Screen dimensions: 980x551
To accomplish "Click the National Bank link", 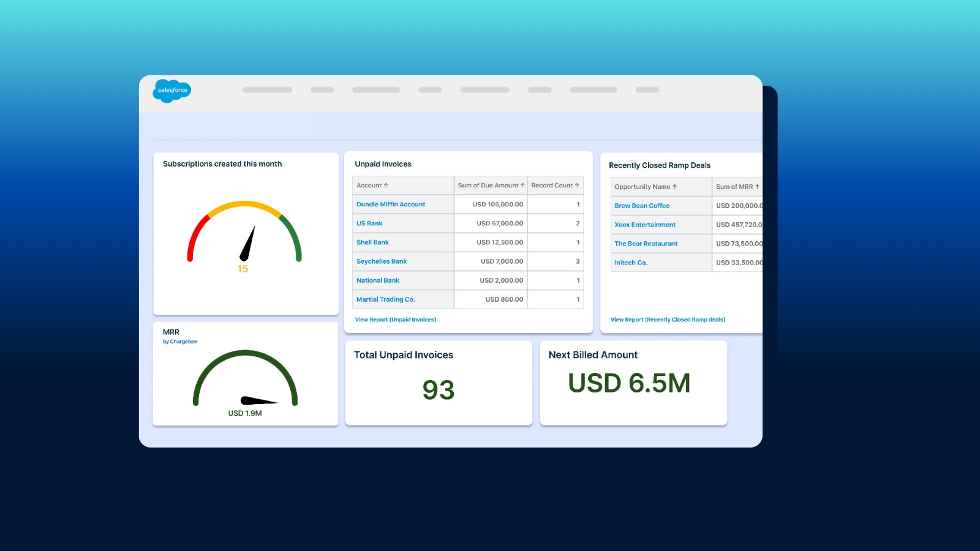I will click(x=378, y=280).
